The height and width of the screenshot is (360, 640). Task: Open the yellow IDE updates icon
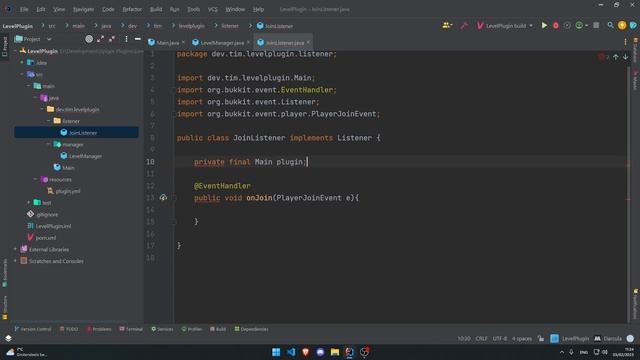(x=622, y=25)
